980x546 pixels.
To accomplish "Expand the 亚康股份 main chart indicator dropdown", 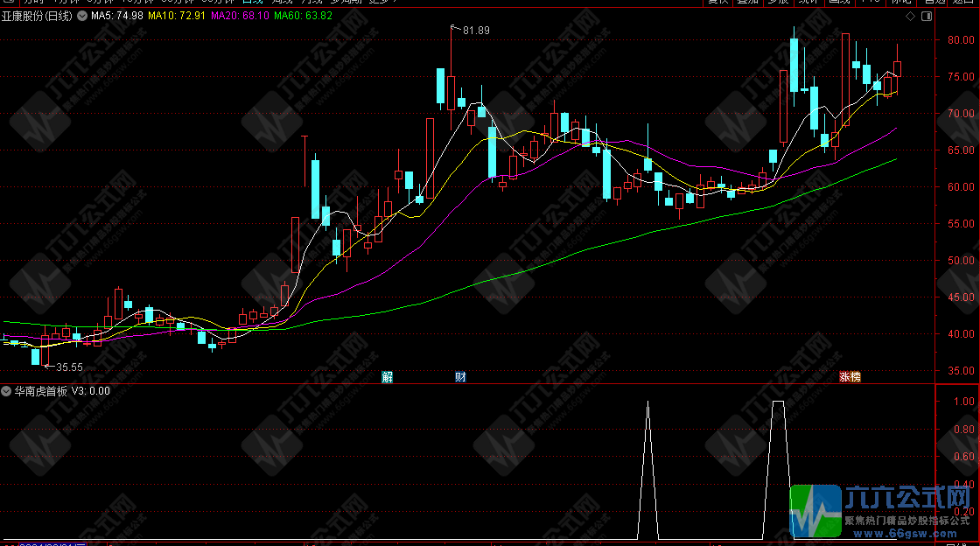I will pyautogui.click(x=82, y=16).
